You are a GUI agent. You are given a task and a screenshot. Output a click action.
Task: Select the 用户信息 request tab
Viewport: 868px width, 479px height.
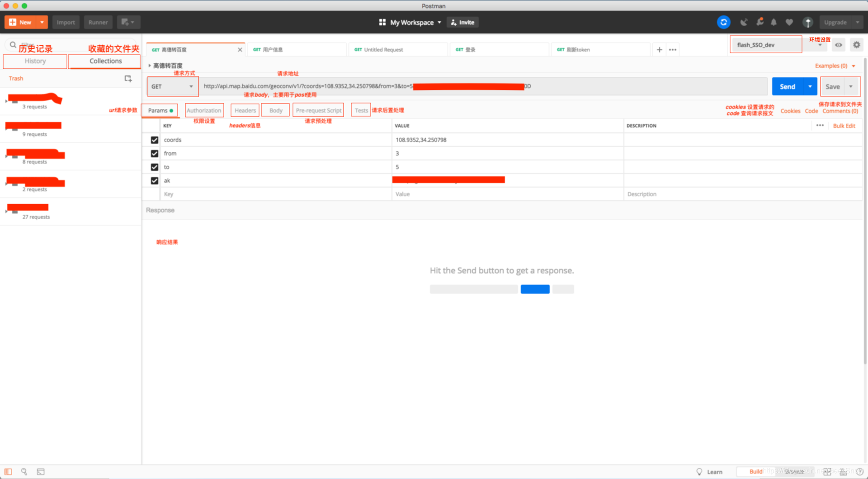(x=297, y=50)
